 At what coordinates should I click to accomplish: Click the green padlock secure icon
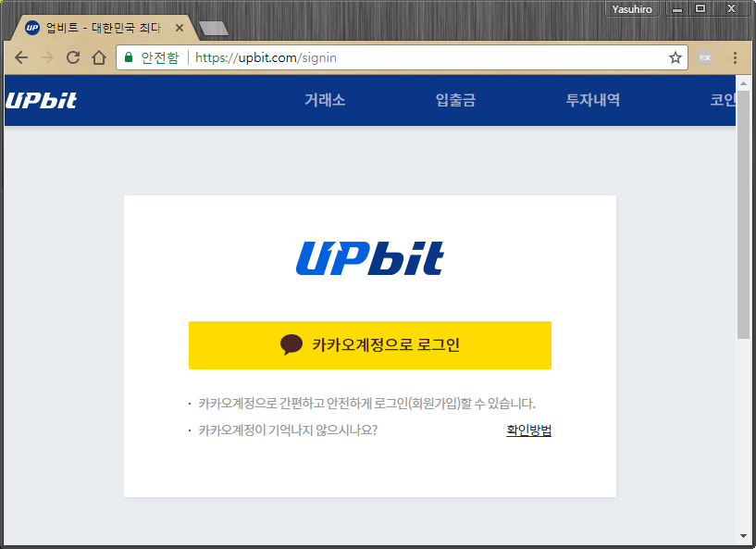click(x=129, y=57)
